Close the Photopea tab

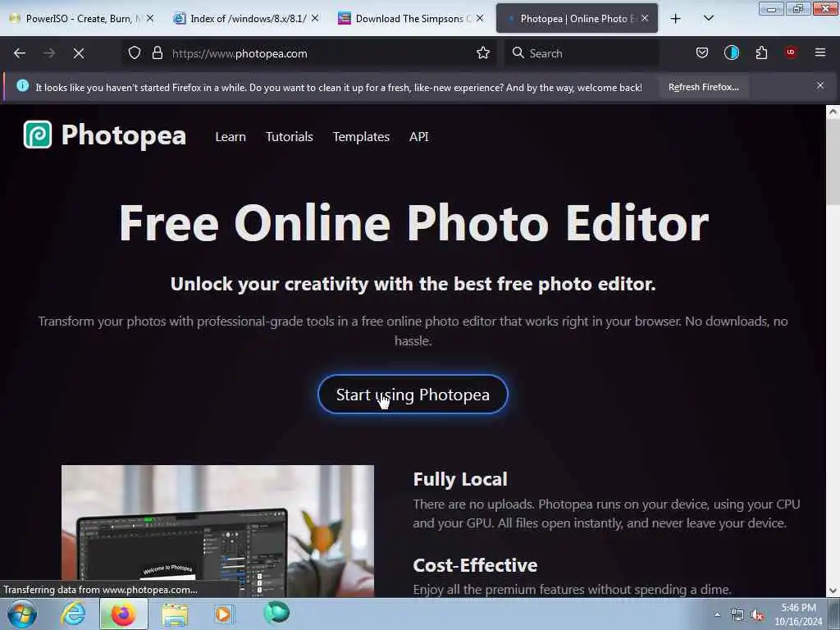click(x=645, y=18)
